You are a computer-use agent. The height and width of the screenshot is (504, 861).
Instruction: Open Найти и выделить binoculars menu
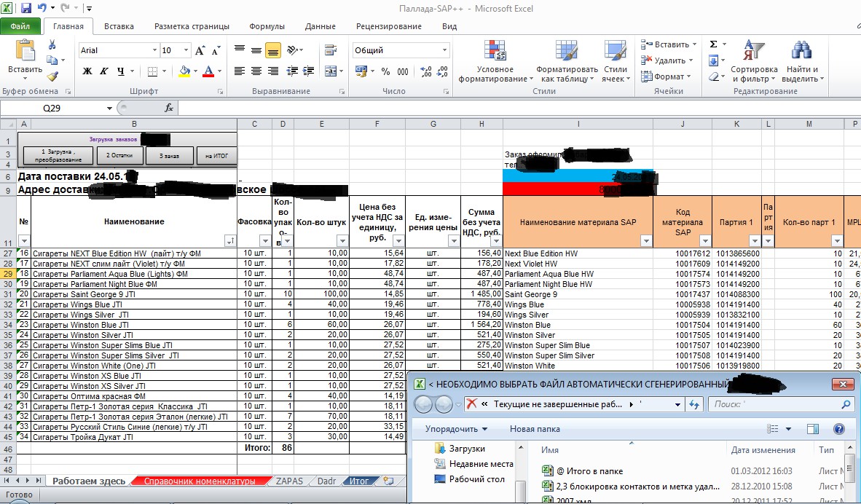click(x=802, y=61)
